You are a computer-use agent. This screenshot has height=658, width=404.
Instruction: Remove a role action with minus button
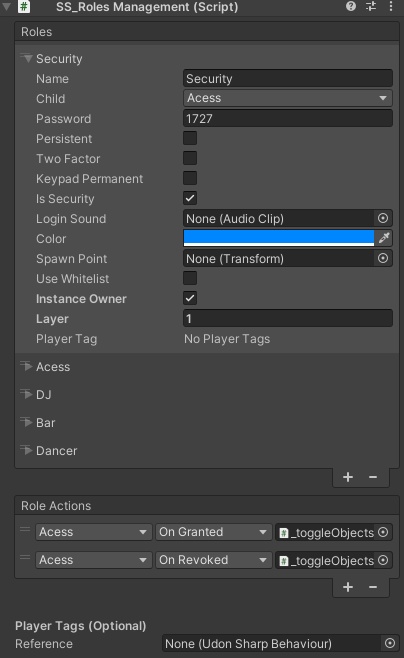tap(373, 587)
